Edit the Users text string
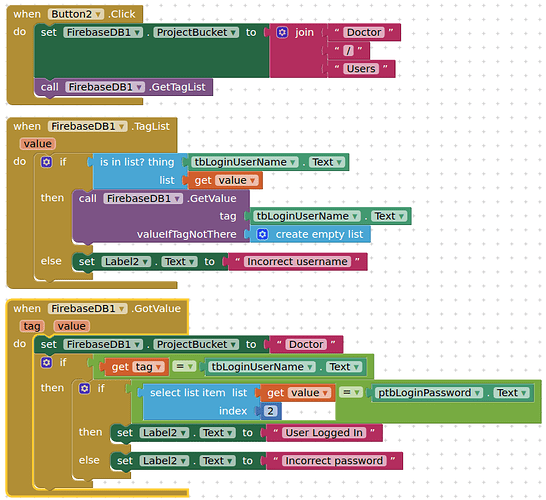The height and width of the screenshot is (500, 546). point(361,69)
